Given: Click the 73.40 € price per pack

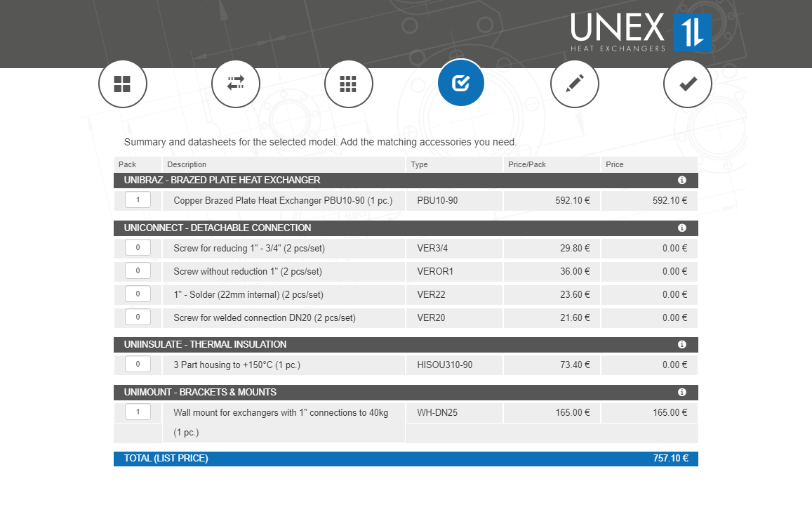Looking at the screenshot, I should pos(575,365).
